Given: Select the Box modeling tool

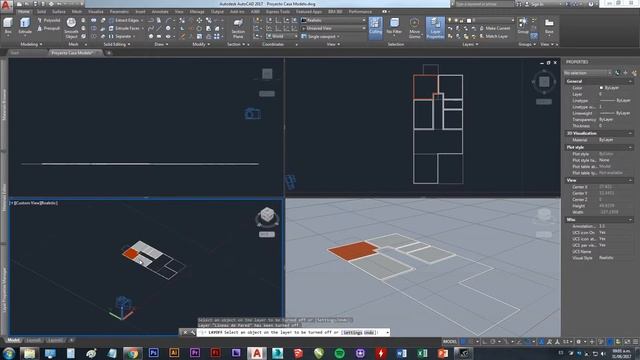Looking at the screenshot, I should (x=8, y=26).
